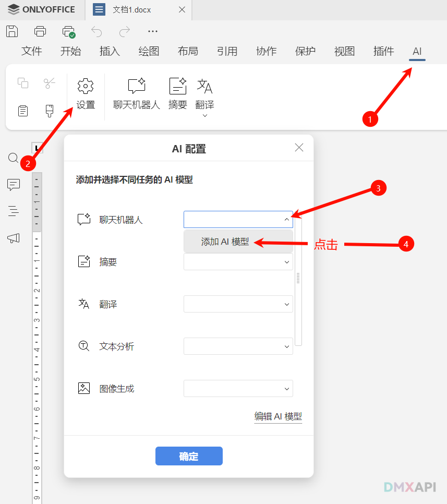Screen dimensions: 447x504
Task: Click the 编辑 AI 模型 link
Action: [x=278, y=416]
